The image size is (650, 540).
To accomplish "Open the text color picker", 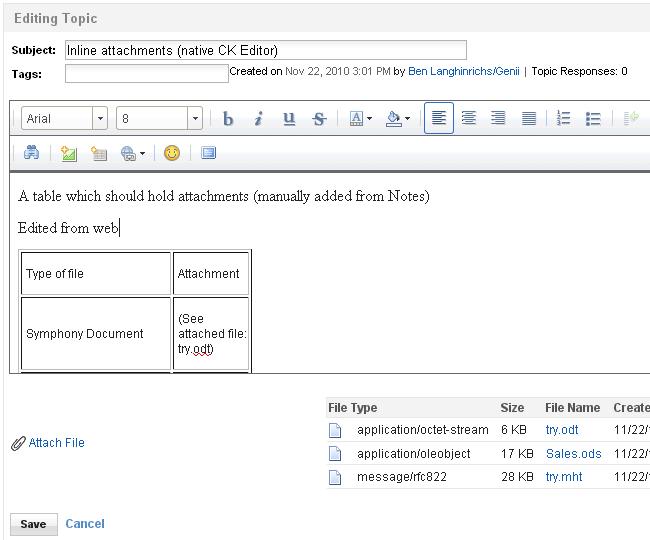I will (x=360, y=119).
